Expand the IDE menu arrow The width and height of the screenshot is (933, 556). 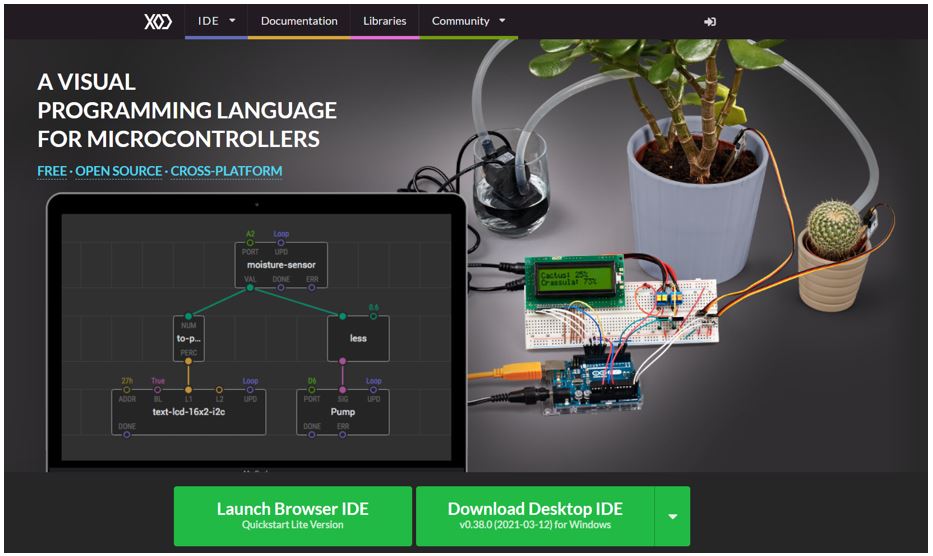pos(233,21)
